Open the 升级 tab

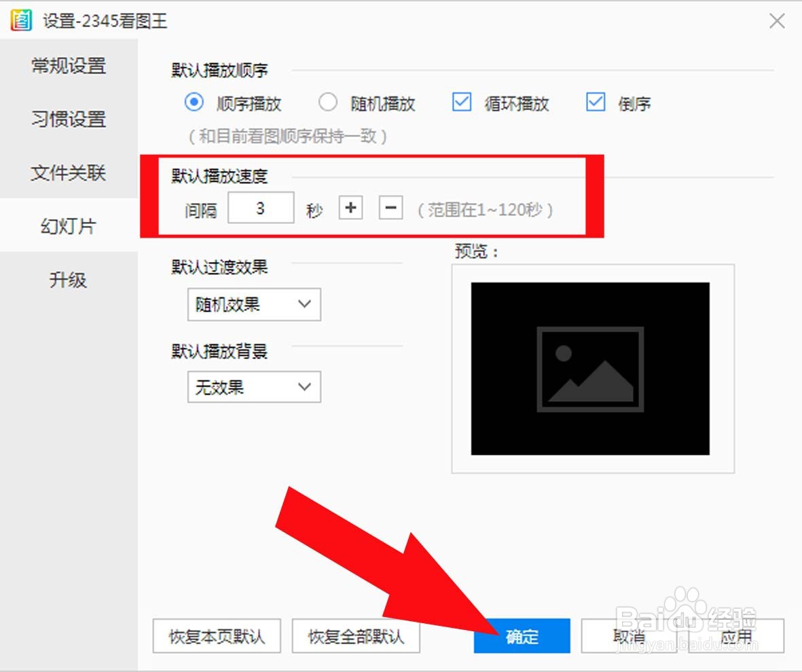tap(69, 280)
